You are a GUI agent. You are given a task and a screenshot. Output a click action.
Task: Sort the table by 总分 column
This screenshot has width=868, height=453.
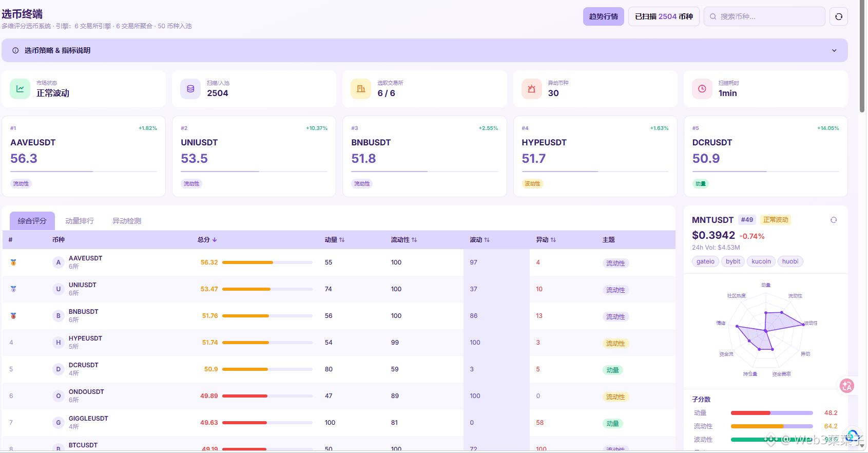(207, 240)
